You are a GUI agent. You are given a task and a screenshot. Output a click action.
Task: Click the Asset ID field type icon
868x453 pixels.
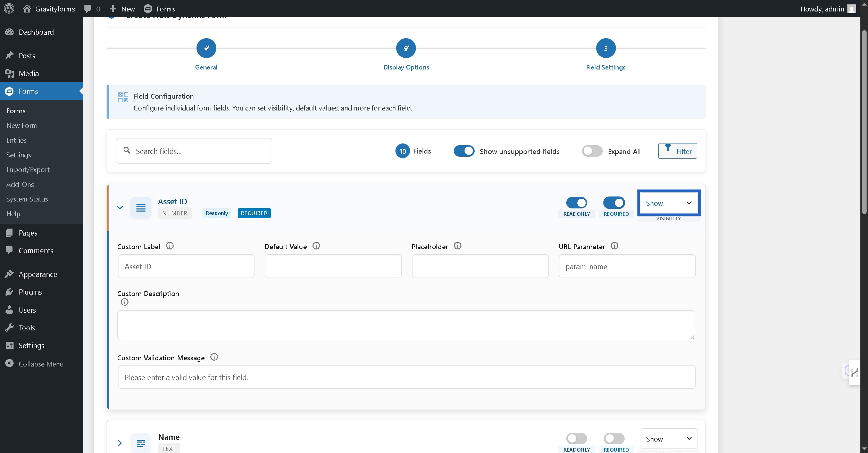(141, 208)
